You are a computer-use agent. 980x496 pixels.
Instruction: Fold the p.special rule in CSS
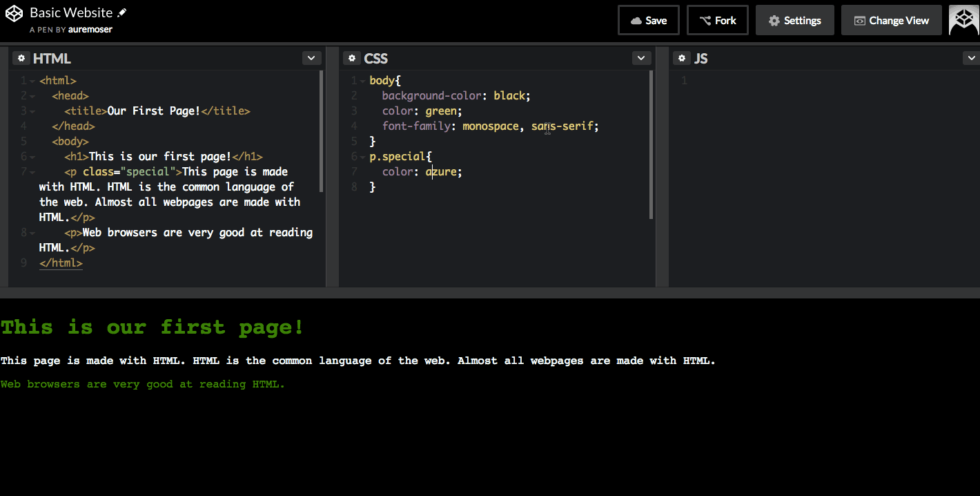(362, 157)
